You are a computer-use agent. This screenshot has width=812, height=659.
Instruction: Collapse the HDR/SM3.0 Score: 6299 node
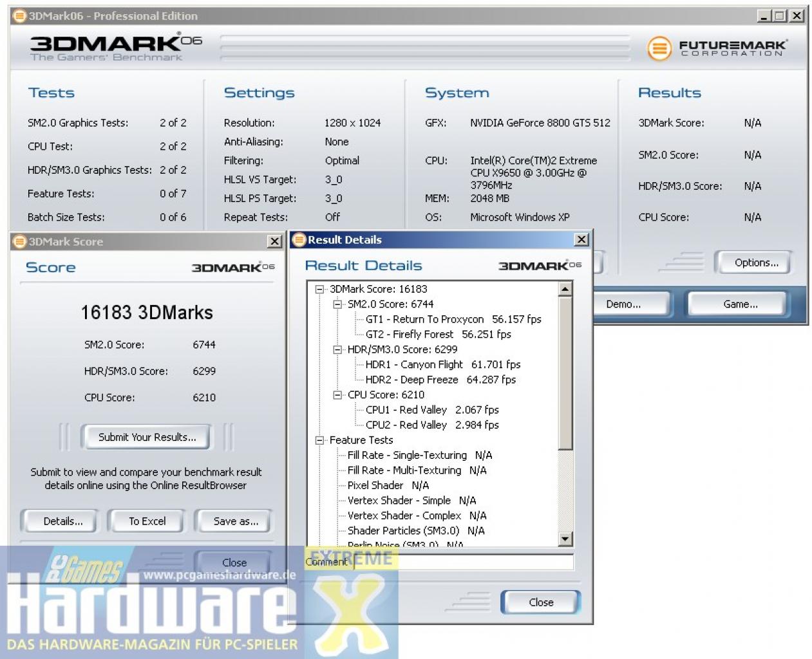(x=337, y=350)
